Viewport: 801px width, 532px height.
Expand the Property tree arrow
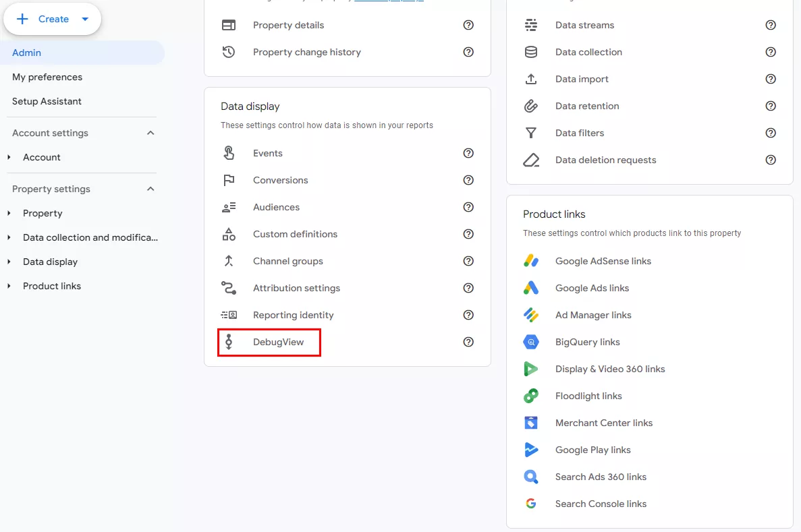[9, 214]
